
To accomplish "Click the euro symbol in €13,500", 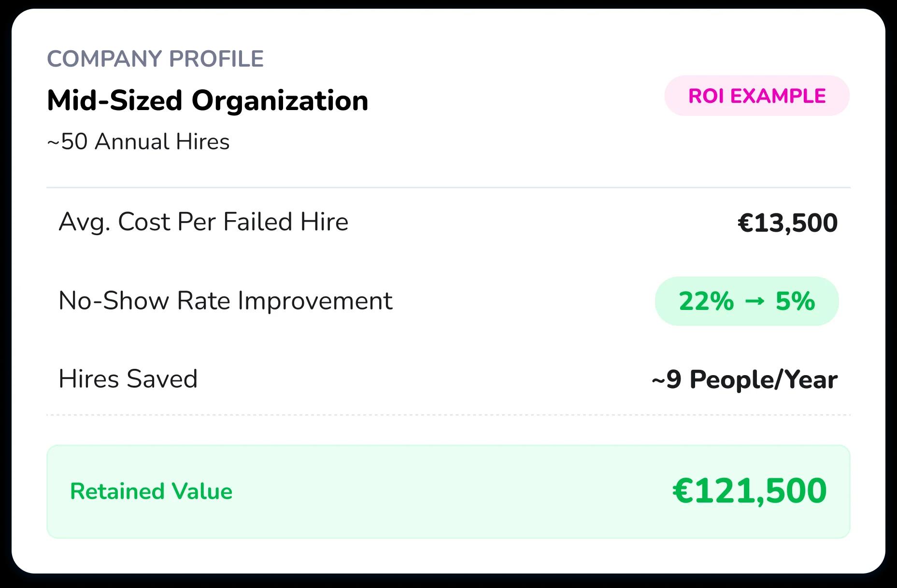I will tap(745, 223).
